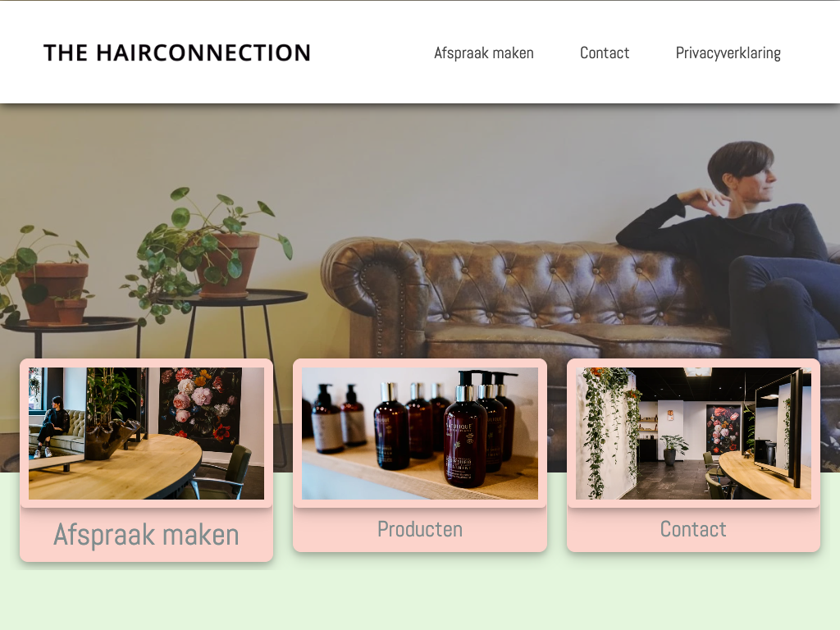Open Contact in the header navigation
This screenshot has width=840, height=630.
point(605,53)
